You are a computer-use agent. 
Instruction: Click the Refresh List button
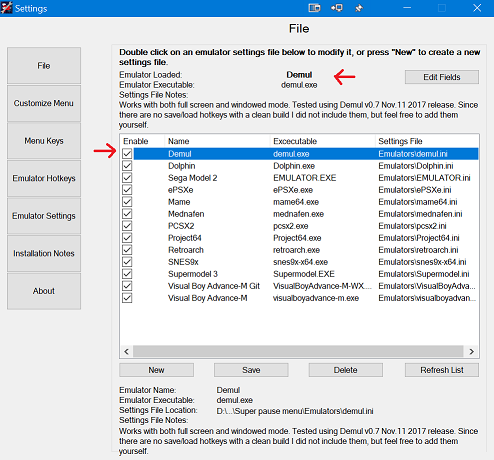point(442,370)
